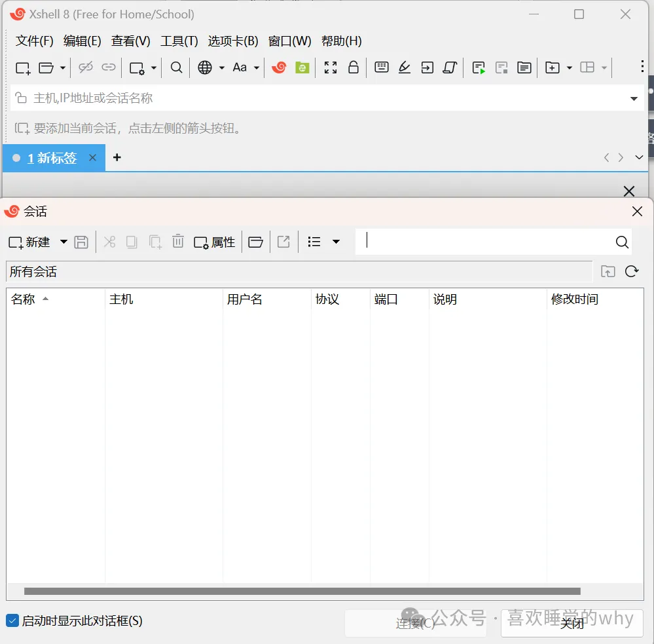Toggle 启动时显示此对话框(S) checkbox
This screenshot has width=654, height=644.
click(12, 620)
